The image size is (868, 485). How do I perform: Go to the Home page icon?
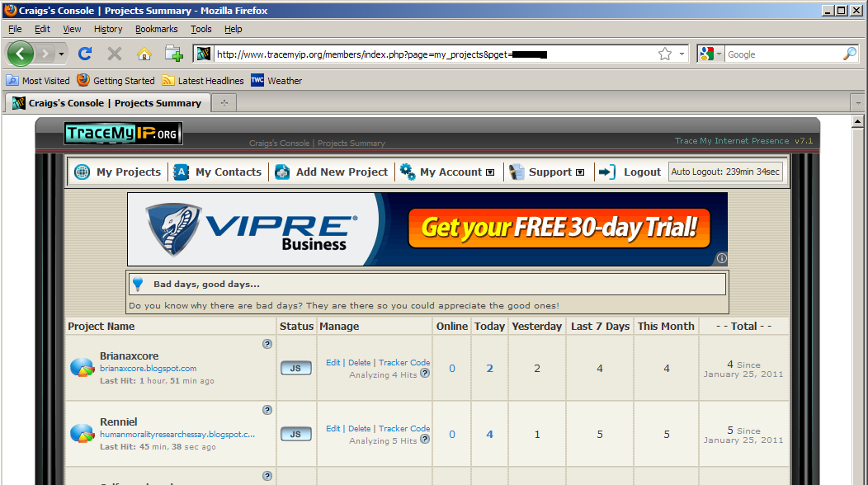(144, 54)
